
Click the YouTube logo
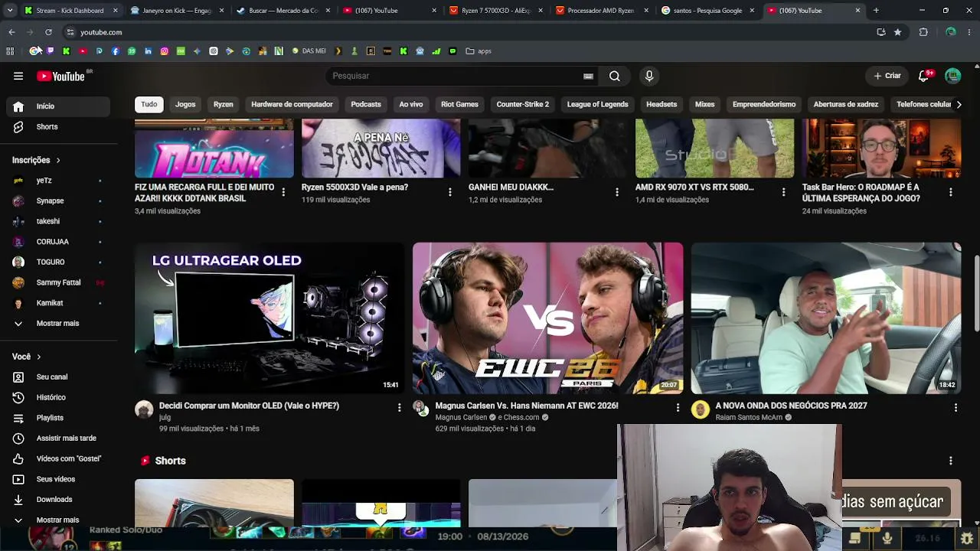(x=60, y=76)
